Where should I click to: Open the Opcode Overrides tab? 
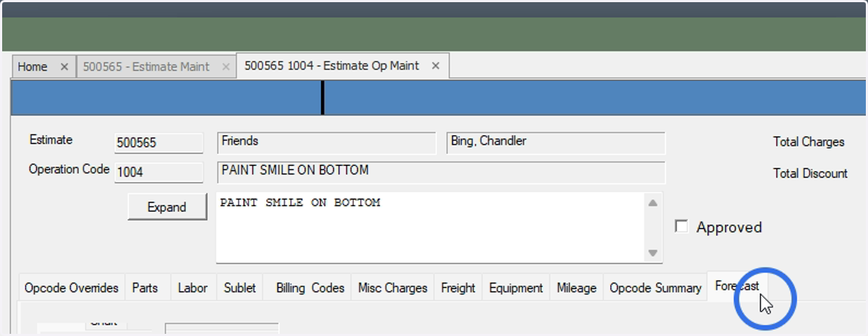pyautogui.click(x=72, y=288)
